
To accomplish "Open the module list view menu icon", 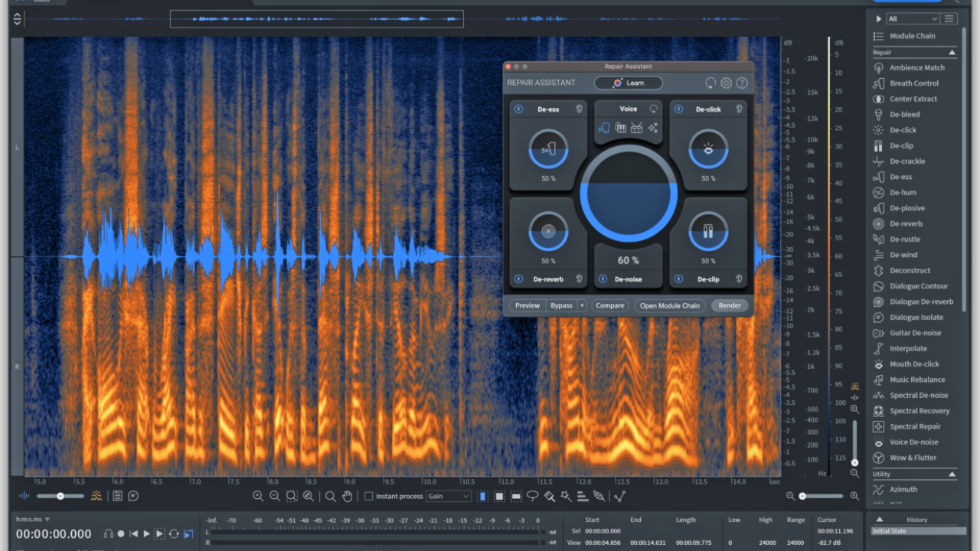I will (x=949, y=18).
